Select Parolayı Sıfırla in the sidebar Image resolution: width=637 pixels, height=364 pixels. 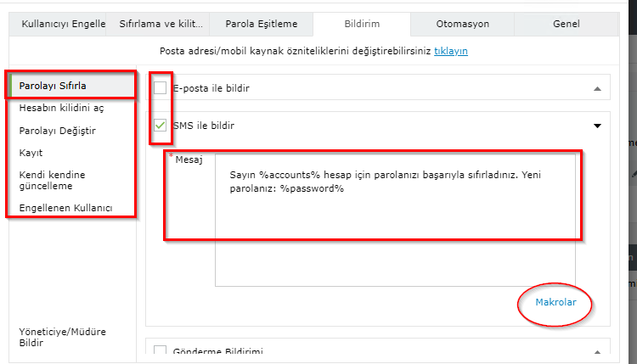(72, 86)
